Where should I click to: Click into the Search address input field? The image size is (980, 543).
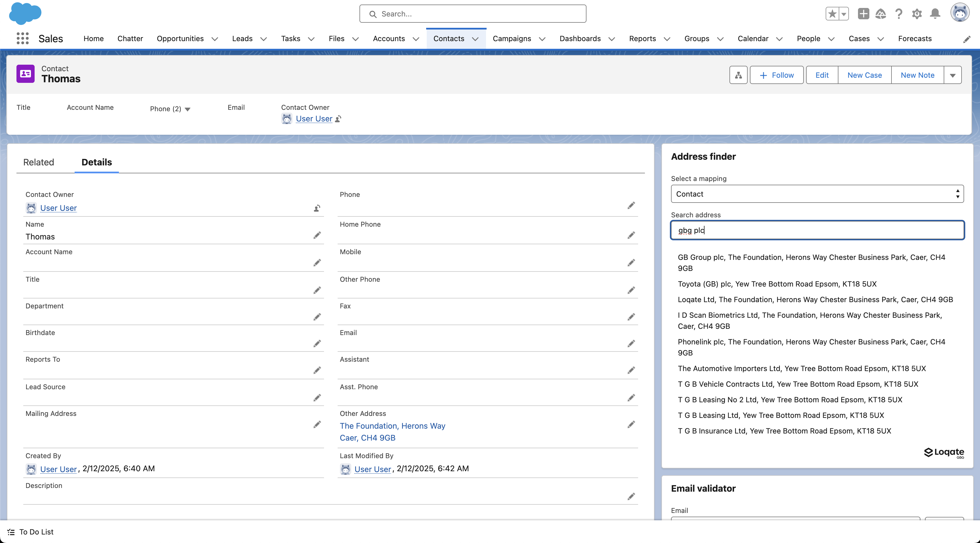tap(817, 230)
